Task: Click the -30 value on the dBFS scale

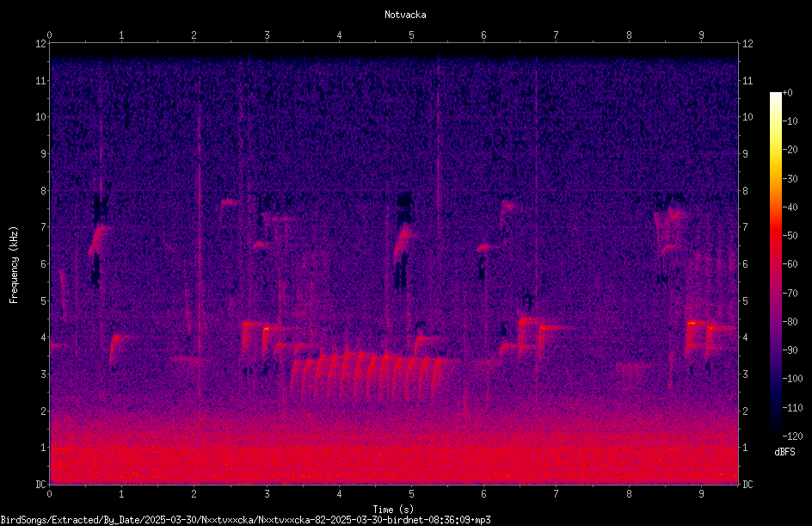Action: pyautogui.click(x=790, y=179)
